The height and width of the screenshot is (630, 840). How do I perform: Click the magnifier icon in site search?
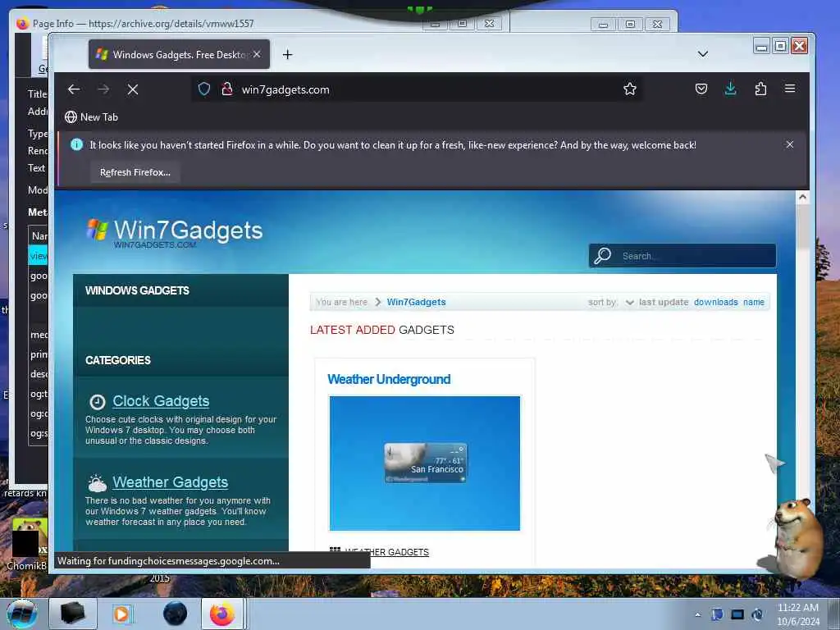602,256
